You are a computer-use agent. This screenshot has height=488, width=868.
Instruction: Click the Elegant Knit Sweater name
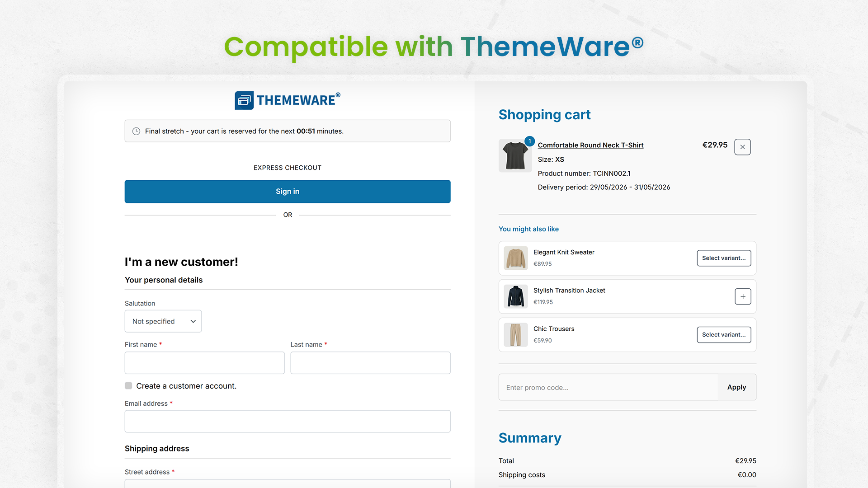coord(564,252)
